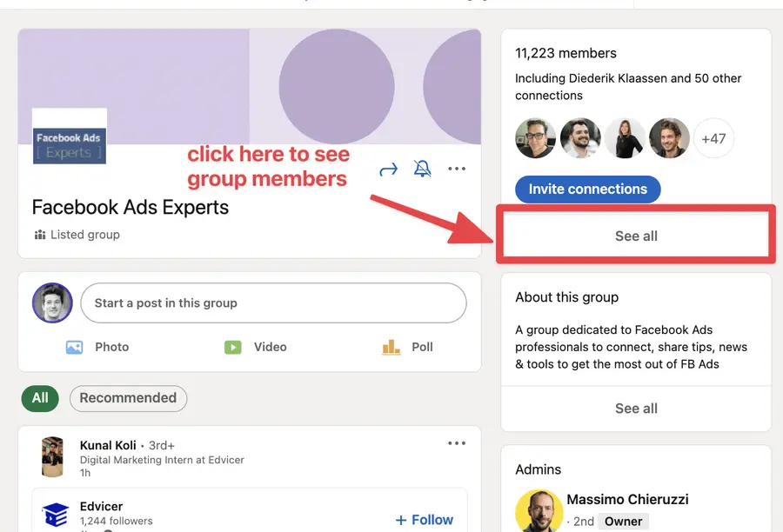Screen dimensions: 783x532
Task: Attach a Photo to your post
Action: point(99,346)
